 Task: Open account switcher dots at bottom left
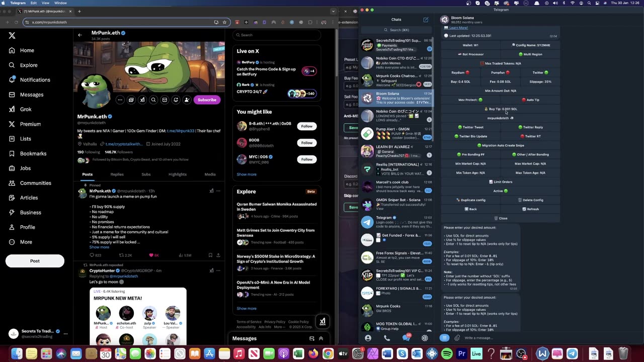tap(65, 334)
